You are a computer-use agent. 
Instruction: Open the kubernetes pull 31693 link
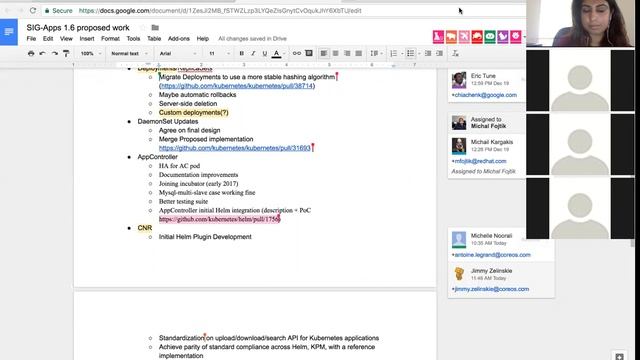(235, 148)
